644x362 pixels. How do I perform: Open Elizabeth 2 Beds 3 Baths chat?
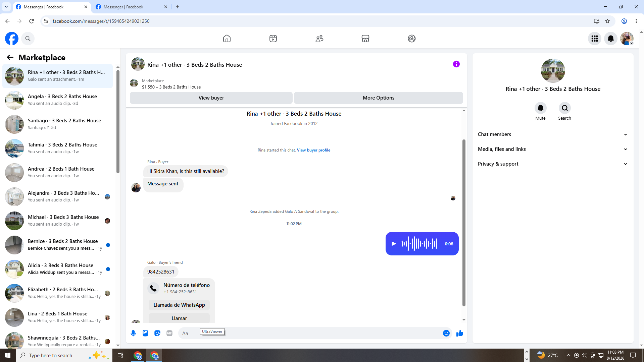[x=58, y=293]
